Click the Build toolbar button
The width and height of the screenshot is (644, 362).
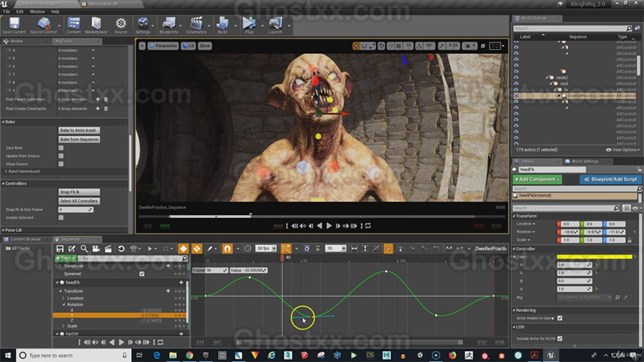pos(222,26)
